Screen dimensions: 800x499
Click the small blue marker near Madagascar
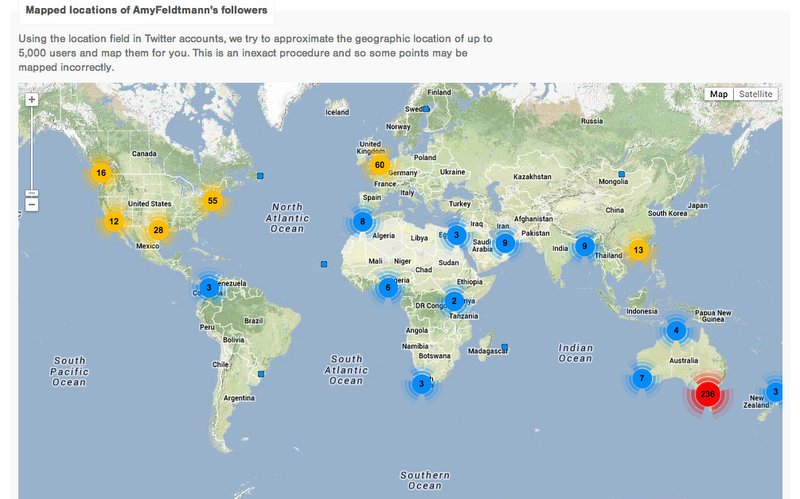click(x=505, y=346)
